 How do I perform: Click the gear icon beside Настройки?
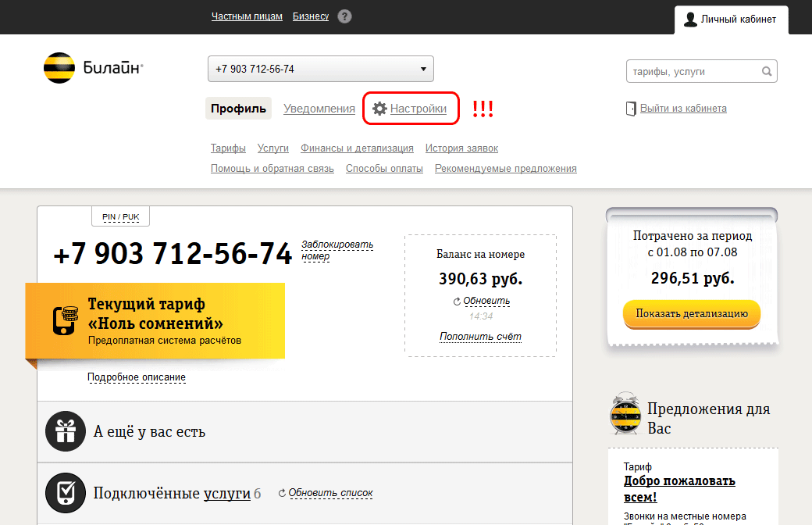click(x=379, y=109)
